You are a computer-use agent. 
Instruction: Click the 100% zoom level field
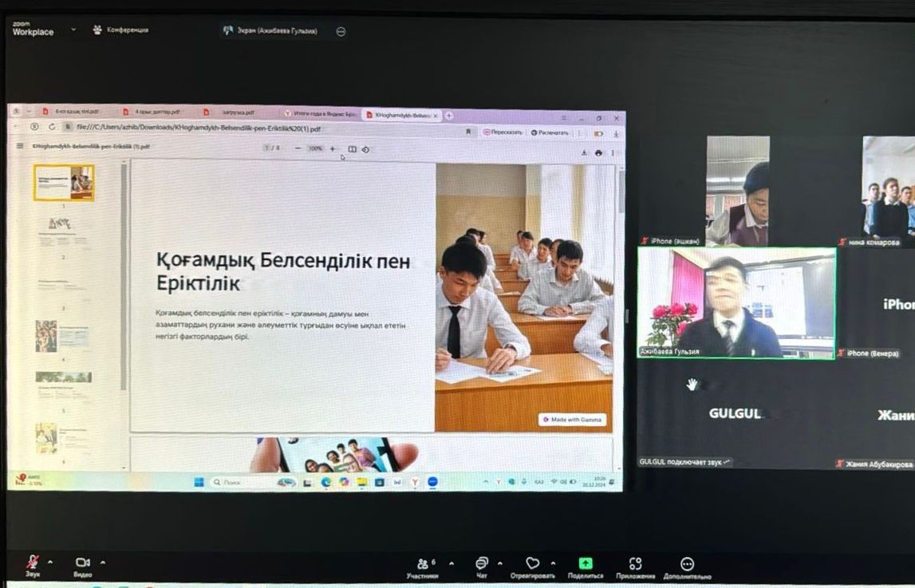click(x=315, y=148)
